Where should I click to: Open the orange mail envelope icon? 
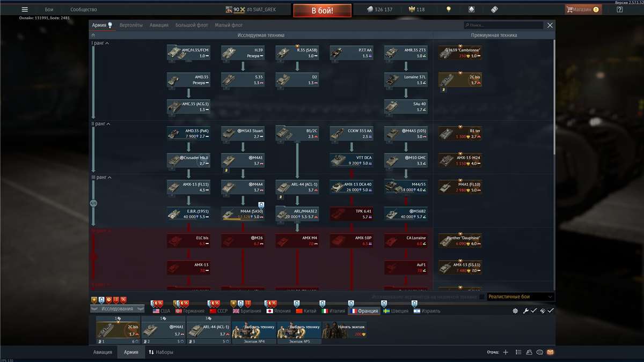tap(550, 352)
